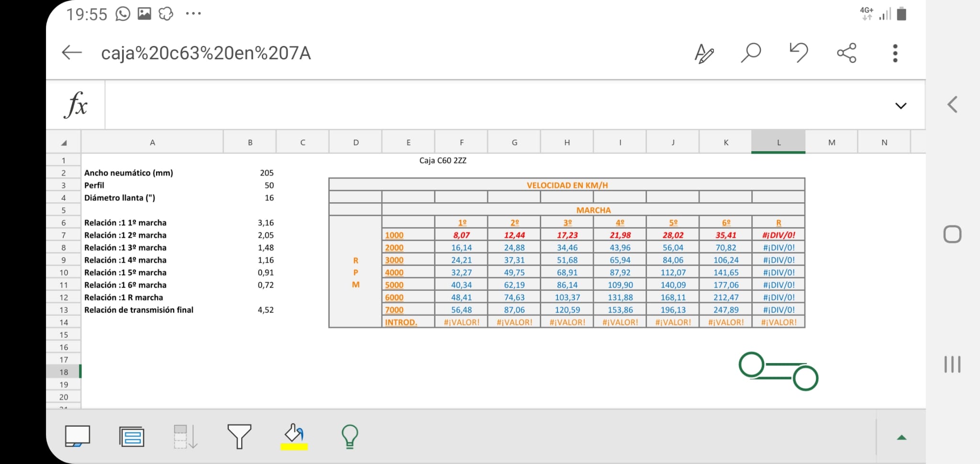Select row 6 header
The image size is (980, 464).
pyautogui.click(x=64, y=222)
